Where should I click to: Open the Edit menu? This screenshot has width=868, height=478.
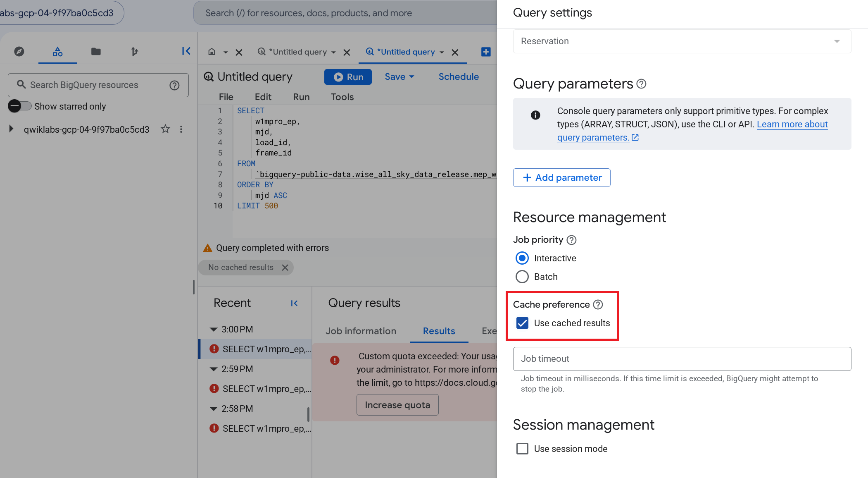coord(263,97)
